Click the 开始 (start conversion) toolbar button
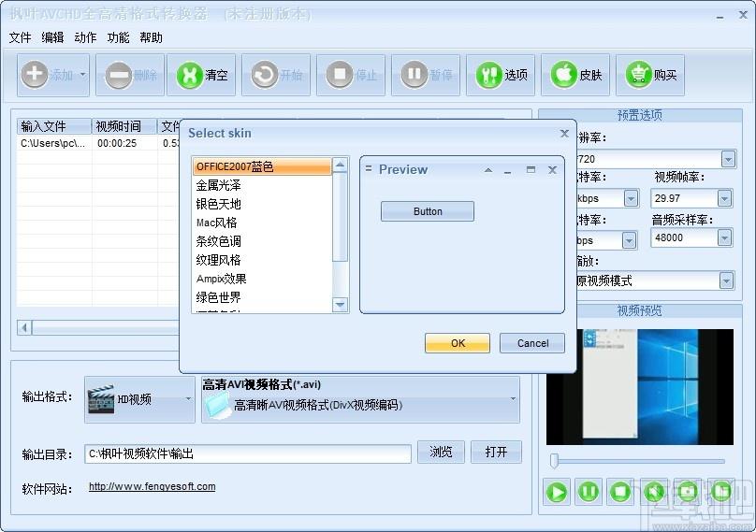Screen dimensions: 756x532 tap(276, 75)
